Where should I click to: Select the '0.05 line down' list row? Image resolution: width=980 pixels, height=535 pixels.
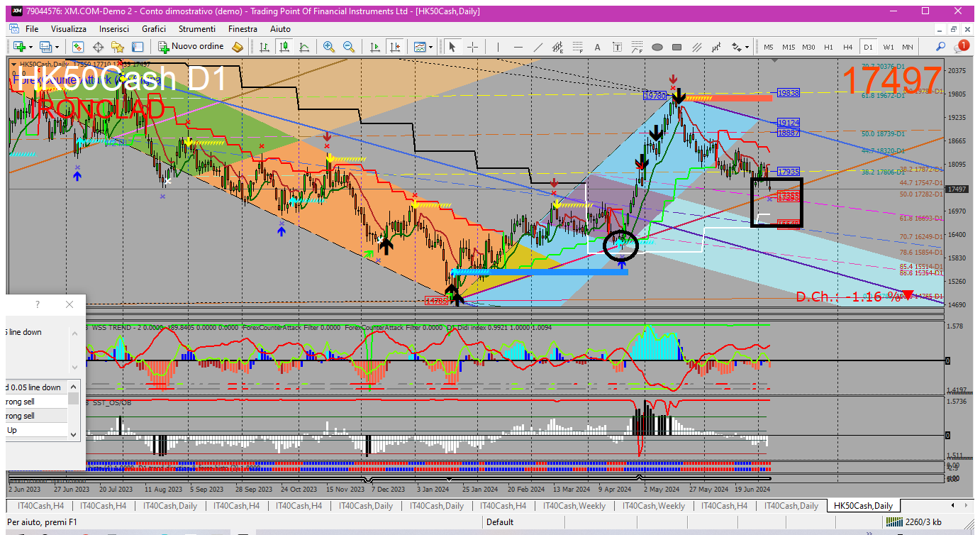(x=37, y=387)
